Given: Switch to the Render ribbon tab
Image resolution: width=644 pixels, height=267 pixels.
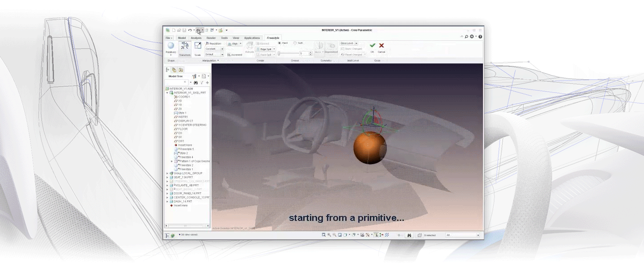Looking at the screenshot, I should [x=211, y=38].
